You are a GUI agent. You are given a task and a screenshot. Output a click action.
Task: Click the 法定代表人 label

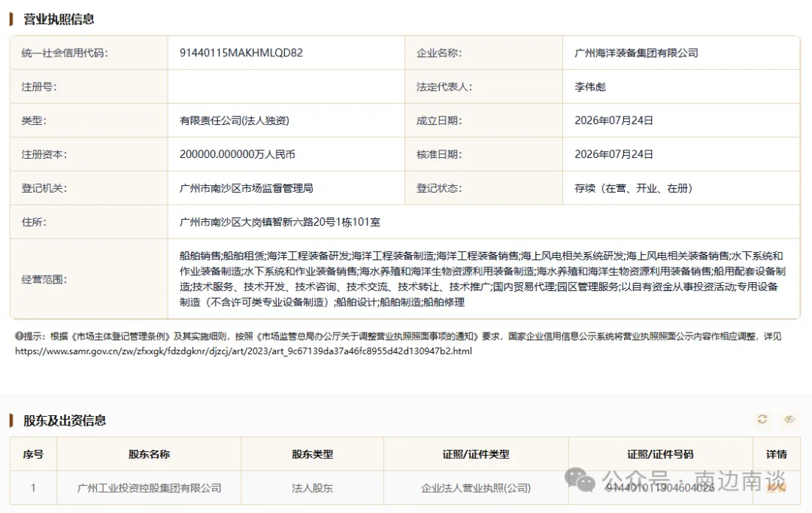pos(444,87)
